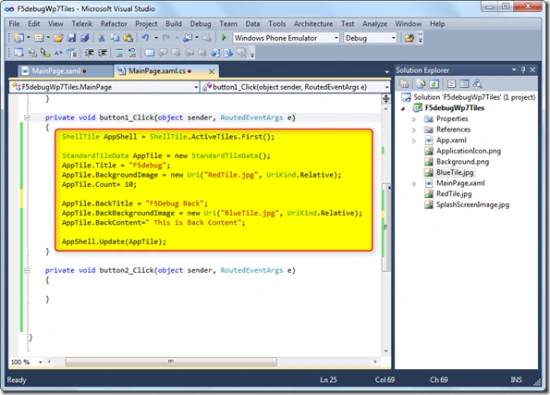Open the Build menu

pos(174,24)
